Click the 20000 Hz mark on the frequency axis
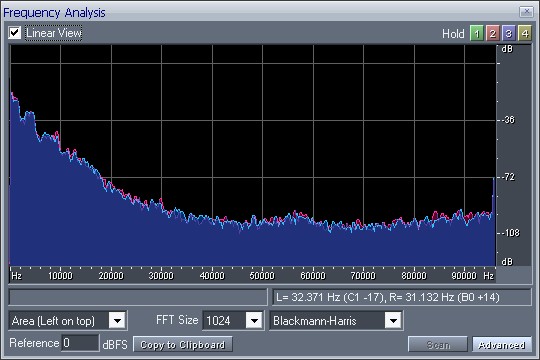540x360 pixels. [111, 276]
